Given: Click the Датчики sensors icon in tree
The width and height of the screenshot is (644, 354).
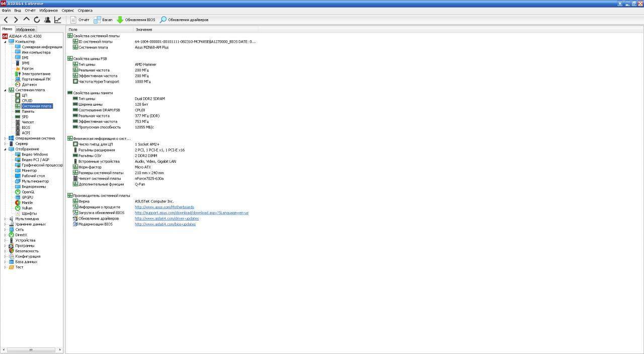Looking at the screenshot, I should pos(18,85).
